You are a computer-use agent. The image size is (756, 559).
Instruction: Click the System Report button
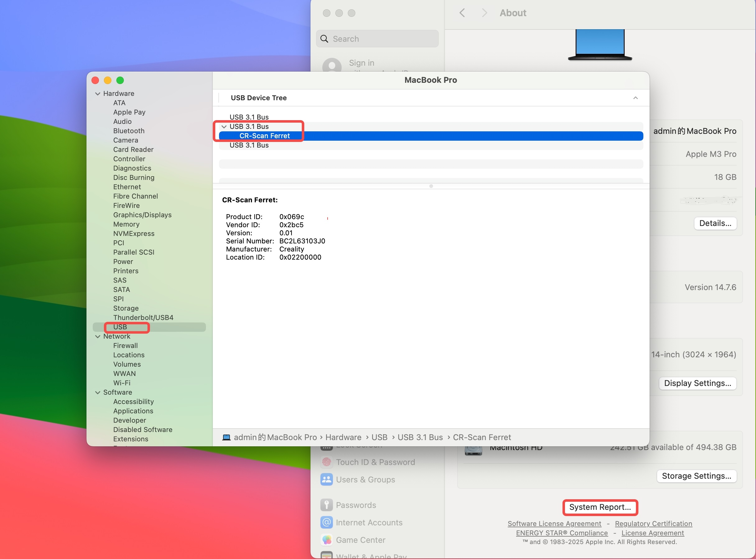click(x=600, y=507)
